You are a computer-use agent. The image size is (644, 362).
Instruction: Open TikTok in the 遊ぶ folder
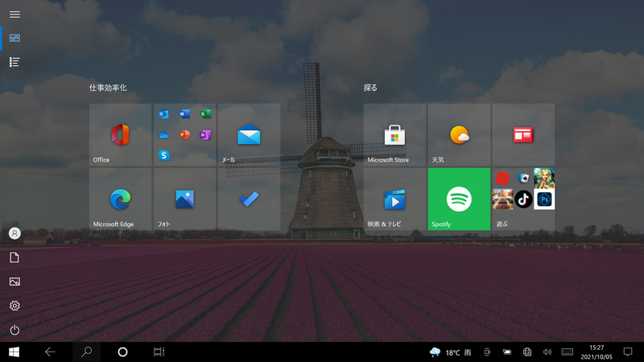click(x=524, y=200)
